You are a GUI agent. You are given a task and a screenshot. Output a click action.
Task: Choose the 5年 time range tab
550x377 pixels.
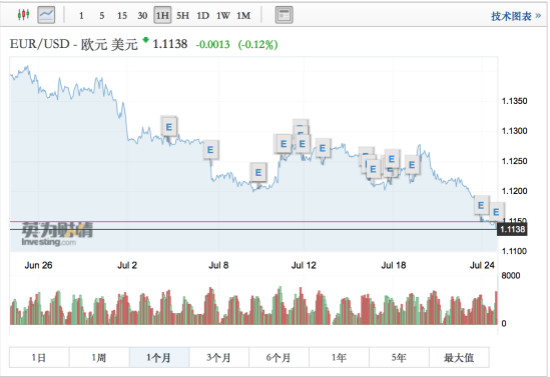(x=399, y=357)
